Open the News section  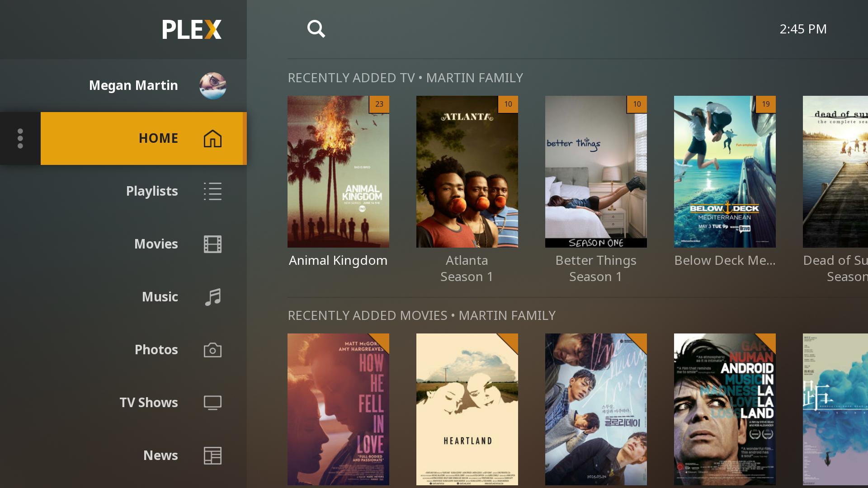pyautogui.click(x=160, y=455)
